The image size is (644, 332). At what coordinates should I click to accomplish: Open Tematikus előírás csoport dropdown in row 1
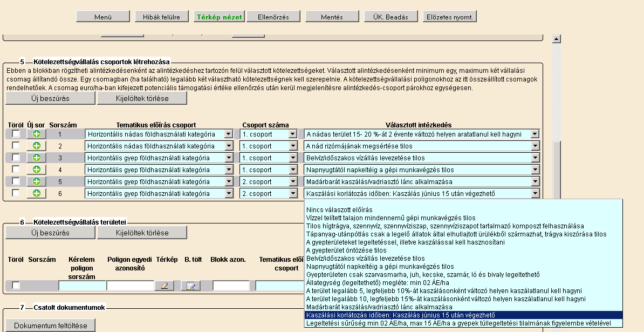pyautogui.click(x=159, y=134)
